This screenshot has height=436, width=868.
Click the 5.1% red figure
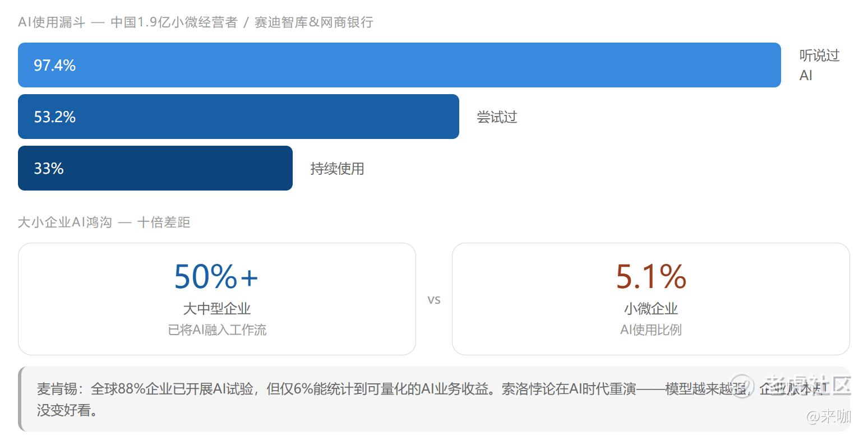[651, 276]
